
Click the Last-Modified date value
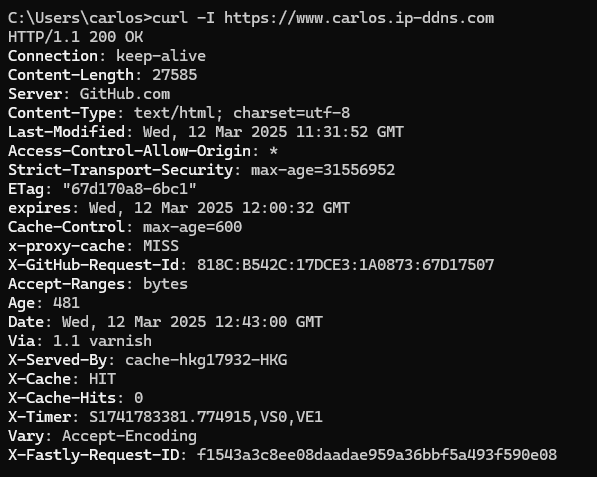click(x=273, y=132)
